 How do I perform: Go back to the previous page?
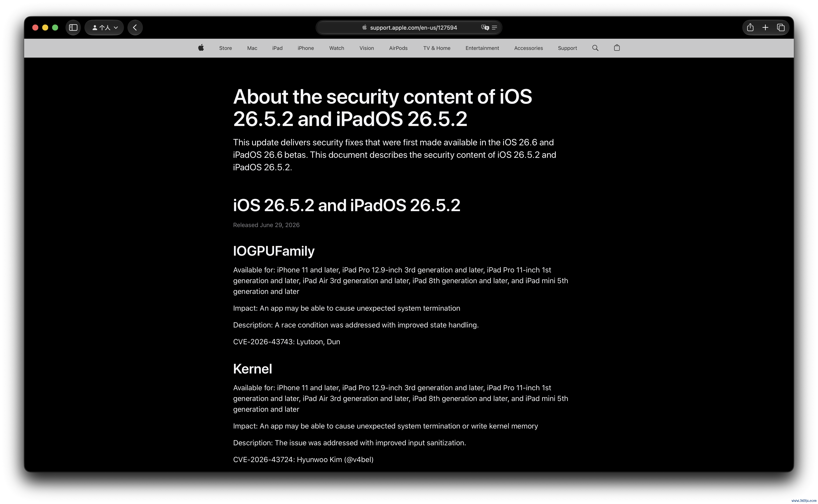point(135,28)
